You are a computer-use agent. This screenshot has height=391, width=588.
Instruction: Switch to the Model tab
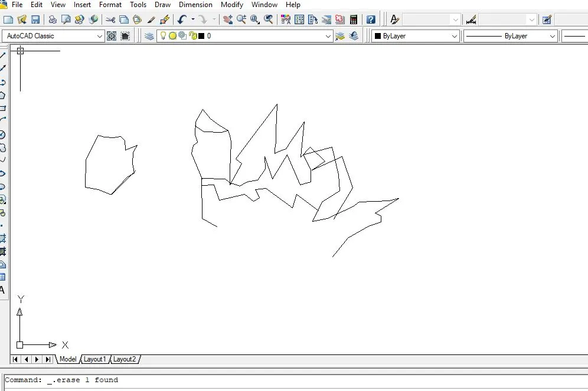(x=68, y=359)
